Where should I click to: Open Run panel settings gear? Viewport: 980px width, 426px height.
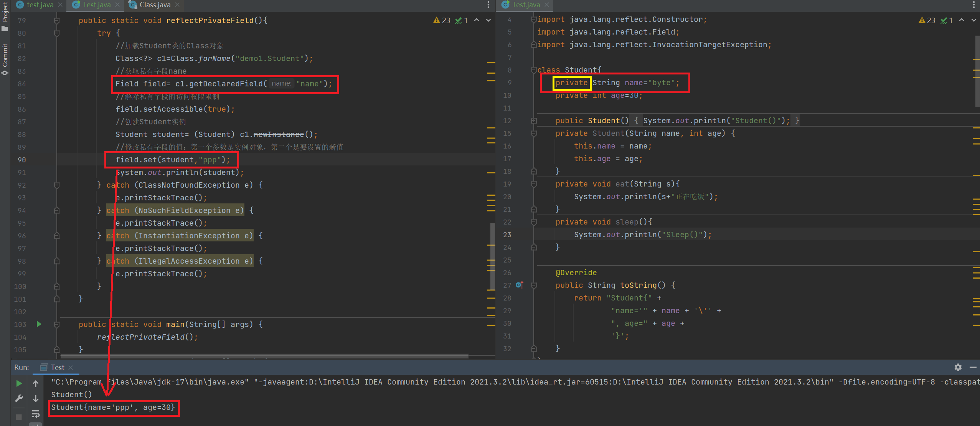pos(958,367)
